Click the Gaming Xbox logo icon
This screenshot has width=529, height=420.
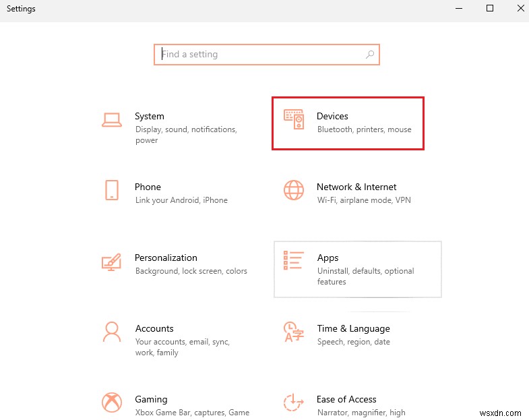click(x=112, y=402)
